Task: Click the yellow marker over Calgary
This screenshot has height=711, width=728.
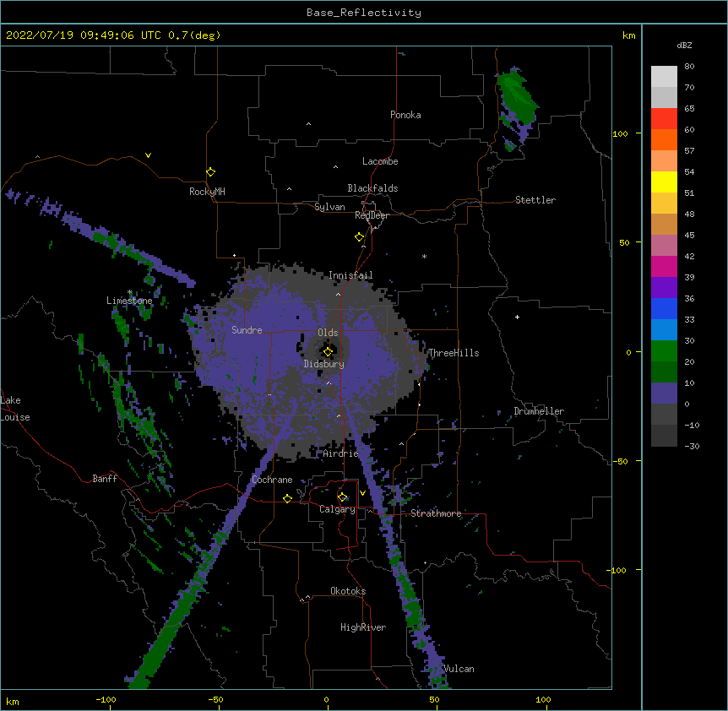Action: tap(343, 497)
